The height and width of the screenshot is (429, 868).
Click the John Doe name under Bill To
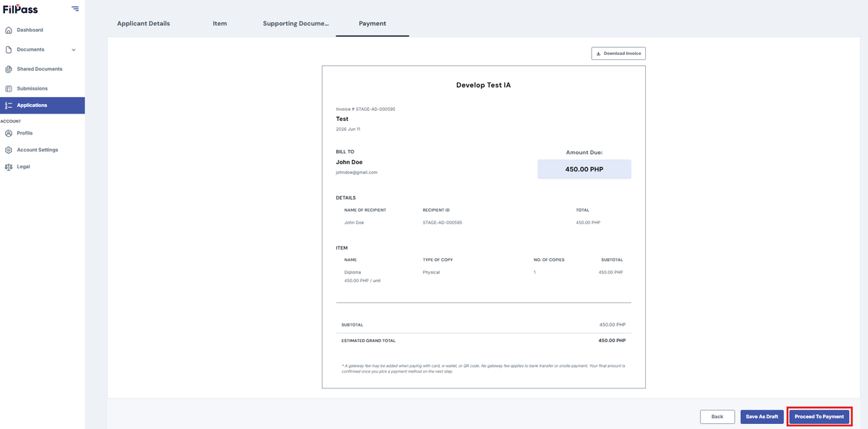coord(349,163)
